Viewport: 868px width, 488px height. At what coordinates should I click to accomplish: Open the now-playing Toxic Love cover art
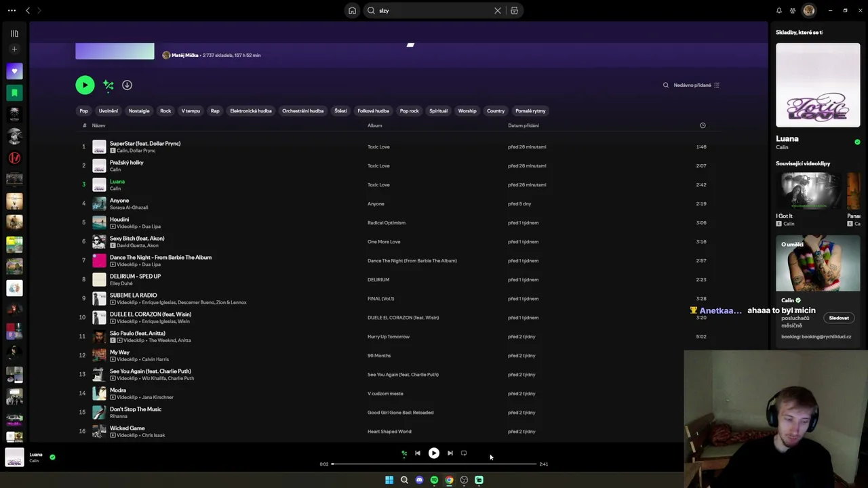coord(14,457)
